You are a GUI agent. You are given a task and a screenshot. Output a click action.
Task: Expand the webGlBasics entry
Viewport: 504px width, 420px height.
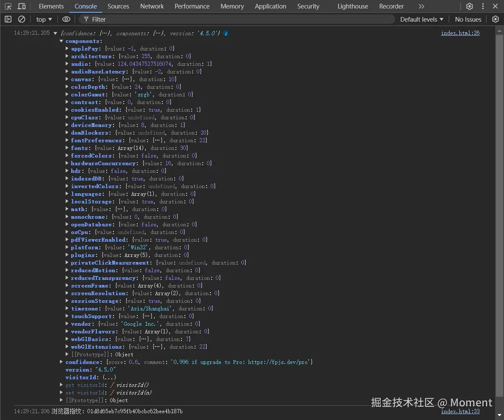(67, 339)
